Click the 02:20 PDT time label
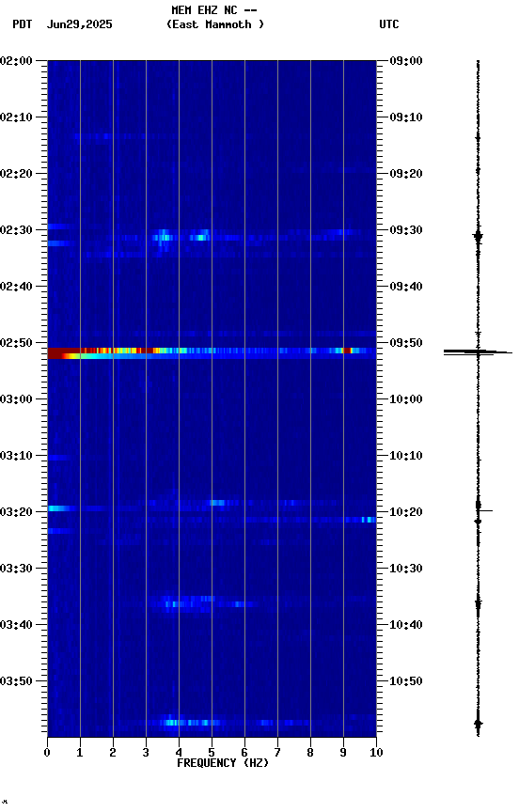 tap(16, 174)
